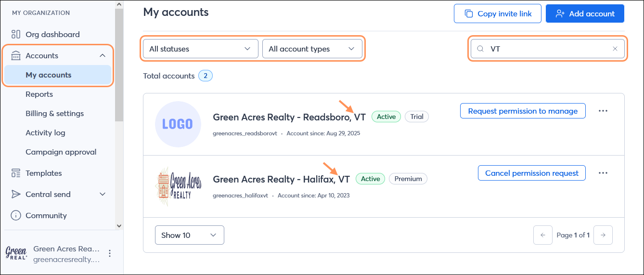Image resolution: width=644 pixels, height=275 pixels.
Task: Open Campaign approval page
Action: pos(61,152)
